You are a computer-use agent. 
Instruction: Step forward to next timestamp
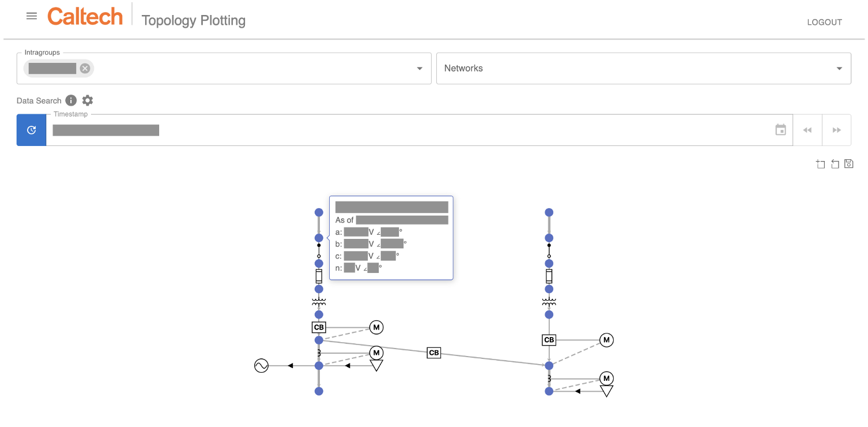(836, 130)
